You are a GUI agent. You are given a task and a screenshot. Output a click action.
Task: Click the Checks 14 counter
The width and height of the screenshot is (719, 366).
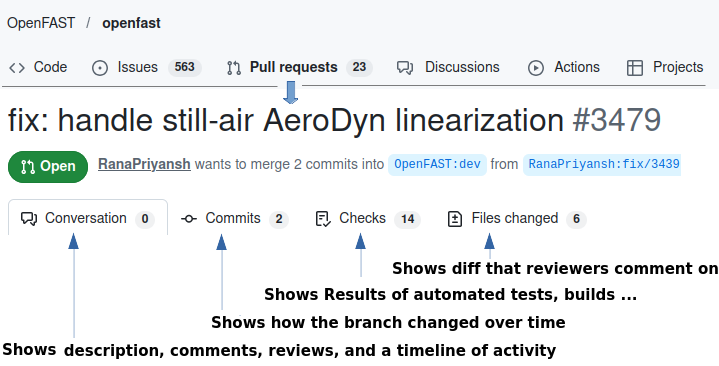pyautogui.click(x=408, y=219)
